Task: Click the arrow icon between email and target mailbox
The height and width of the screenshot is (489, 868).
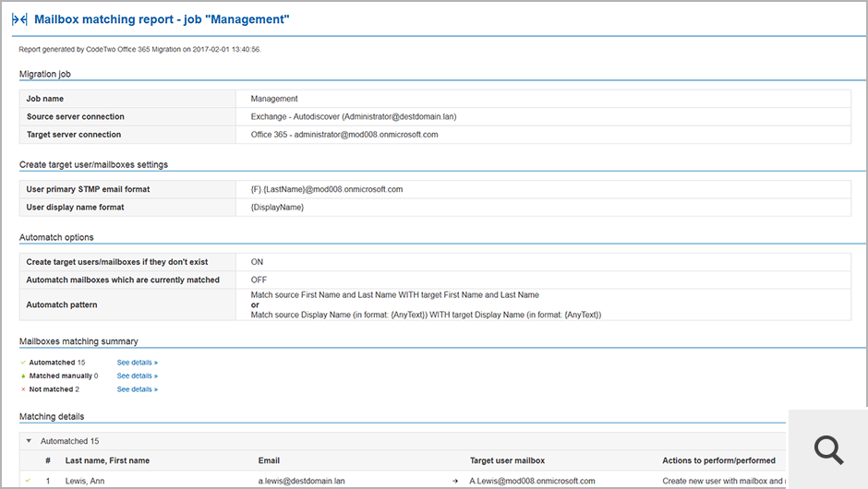Action: 455,482
